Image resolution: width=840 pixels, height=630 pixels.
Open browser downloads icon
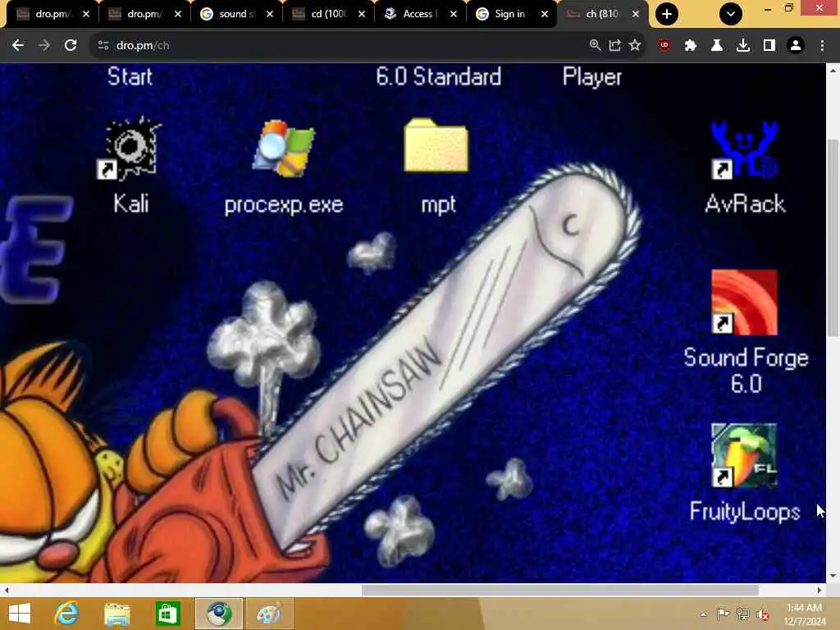click(x=743, y=46)
